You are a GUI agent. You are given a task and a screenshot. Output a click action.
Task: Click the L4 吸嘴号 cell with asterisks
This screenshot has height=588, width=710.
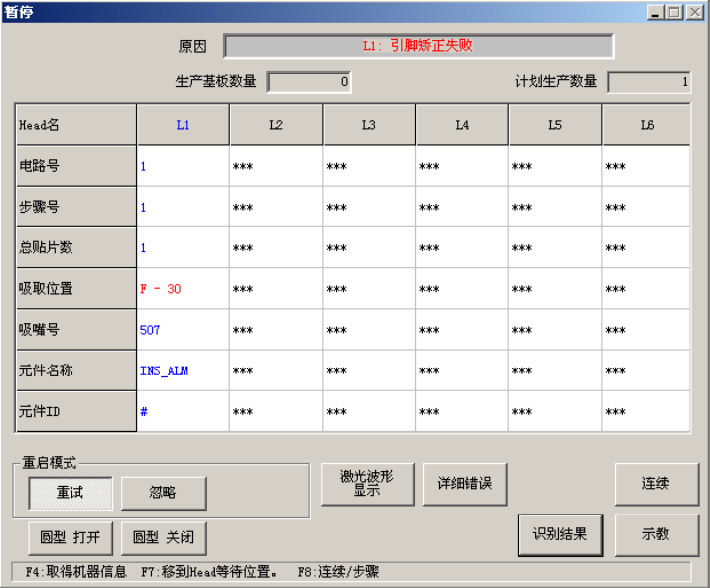tap(463, 330)
